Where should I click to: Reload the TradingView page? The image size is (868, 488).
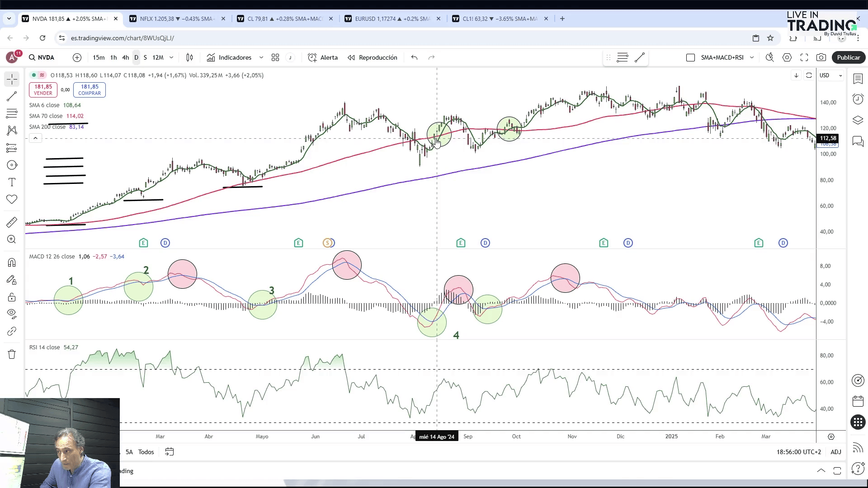click(x=42, y=38)
